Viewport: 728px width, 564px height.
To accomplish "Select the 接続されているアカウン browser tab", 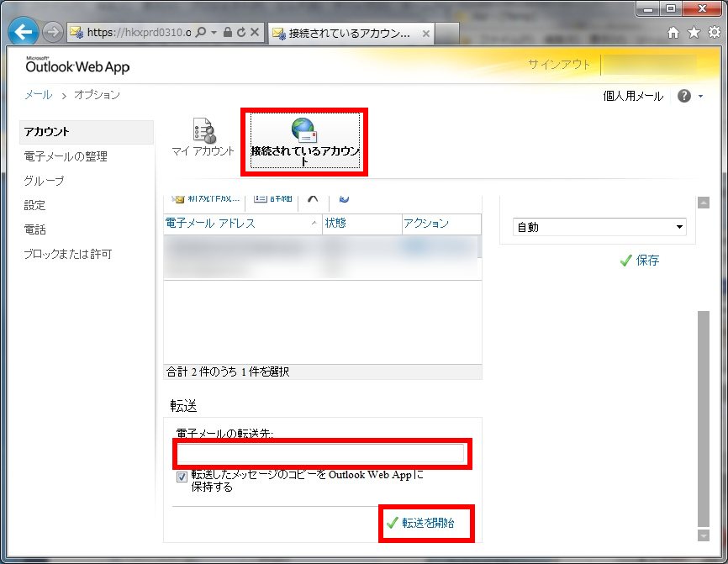I will (x=351, y=33).
